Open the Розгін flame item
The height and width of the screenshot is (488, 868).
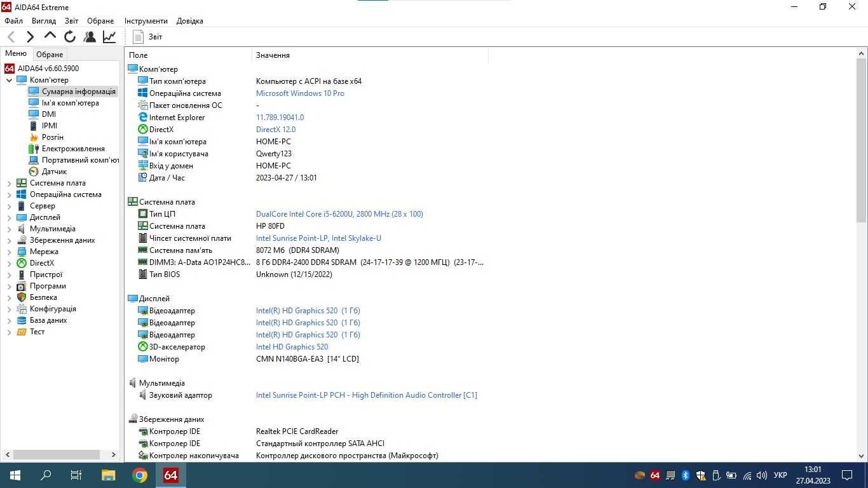(x=53, y=137)
